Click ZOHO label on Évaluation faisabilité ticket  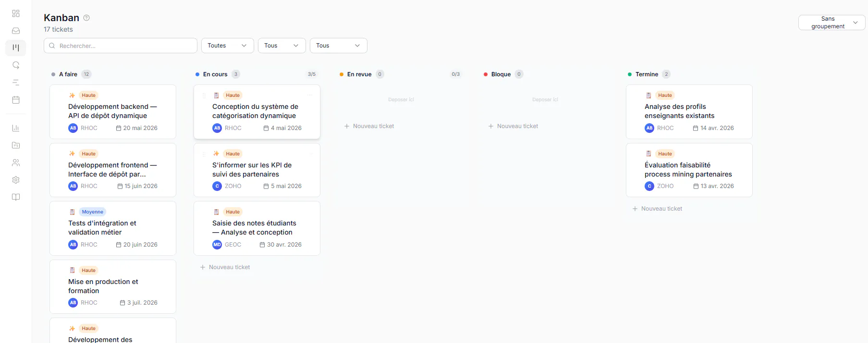pyautogui.click(x=665, y=186)
